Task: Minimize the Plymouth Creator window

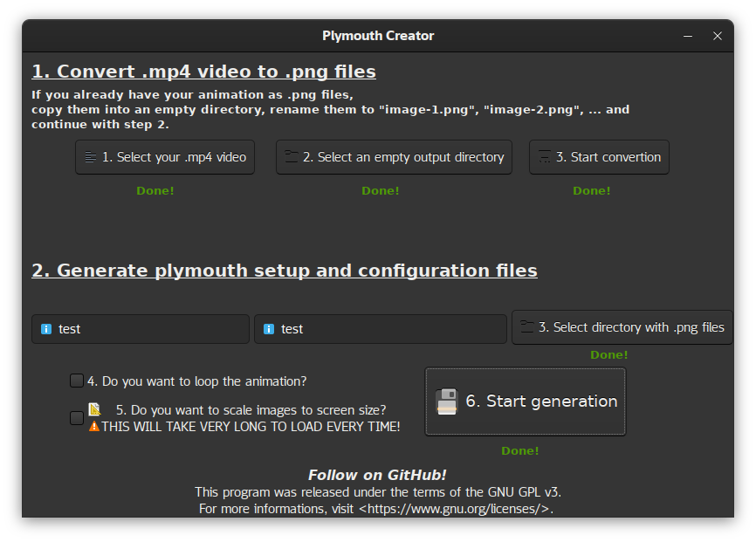Action: click(689, 36)
